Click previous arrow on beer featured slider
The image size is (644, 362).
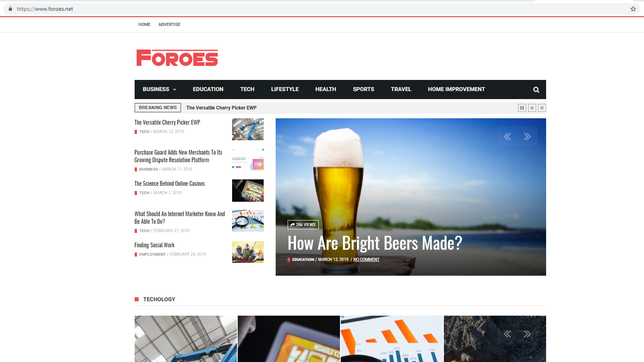coord(507,137)
